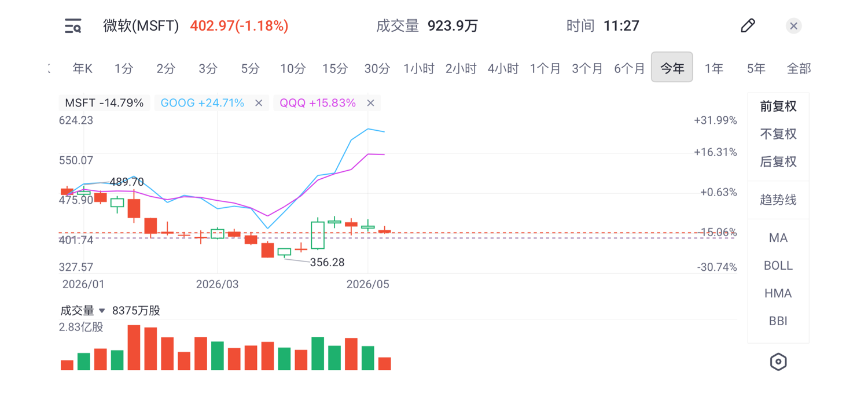Tap the 327.57 price axis label
Image resolution: width=868 pixels, height=401 pixels.
[x=76, y=267]
